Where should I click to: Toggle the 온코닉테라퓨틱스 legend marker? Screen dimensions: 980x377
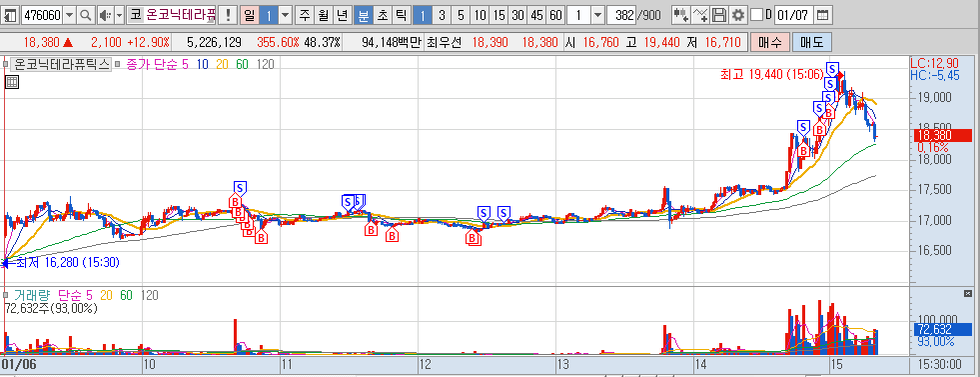6,64
